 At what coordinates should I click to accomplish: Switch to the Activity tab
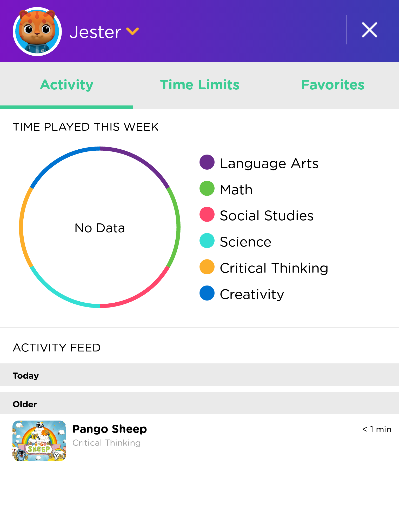66,85
